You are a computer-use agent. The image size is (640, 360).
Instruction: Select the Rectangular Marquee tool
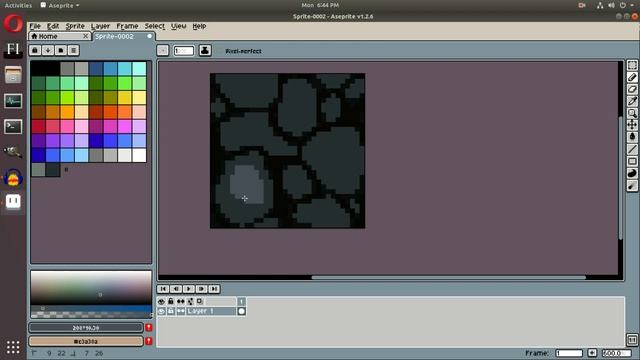tap(632, 65)
